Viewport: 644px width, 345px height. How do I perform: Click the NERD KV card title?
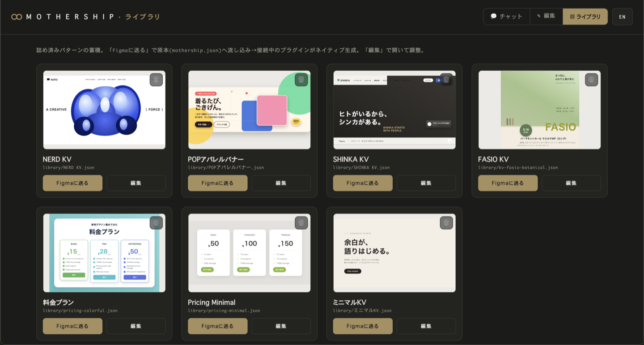[x=57, y=159]
